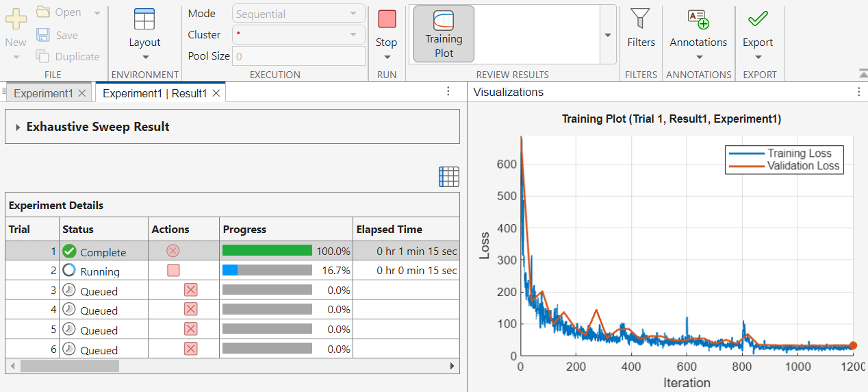Screen dimensions: 868x392
Task: Click the Iteration axis label on the plot
Action: (687, 382)
